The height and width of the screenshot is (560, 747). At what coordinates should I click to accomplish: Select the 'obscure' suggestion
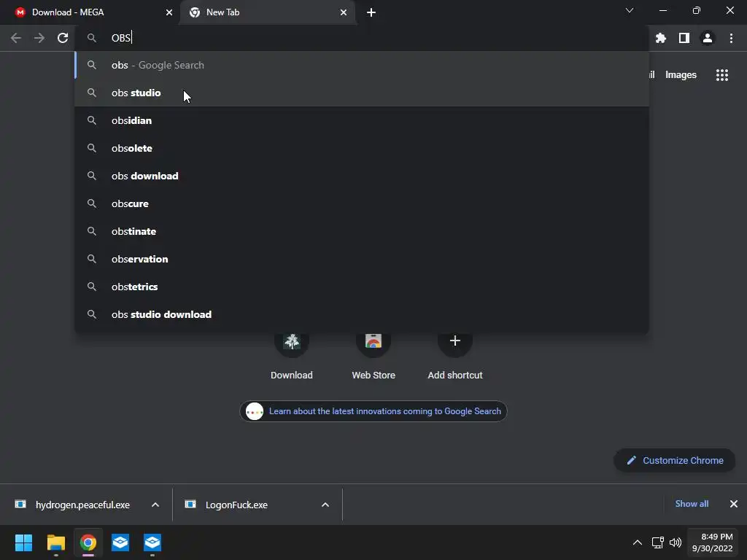[x=362, y=203]
